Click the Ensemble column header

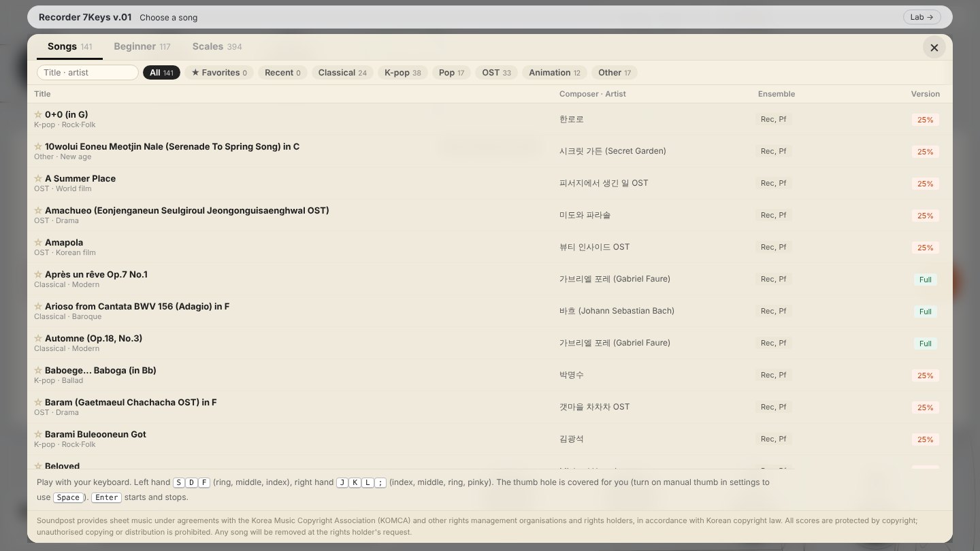(x=777, y=94)
